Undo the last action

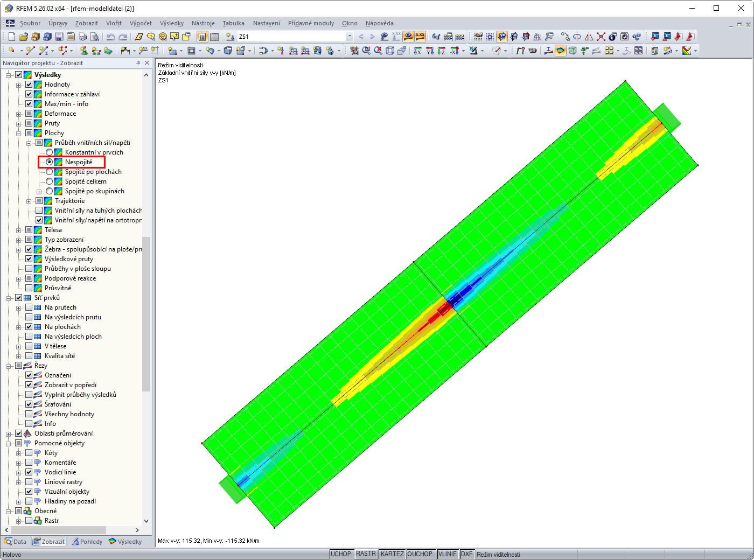click(110, 37)
